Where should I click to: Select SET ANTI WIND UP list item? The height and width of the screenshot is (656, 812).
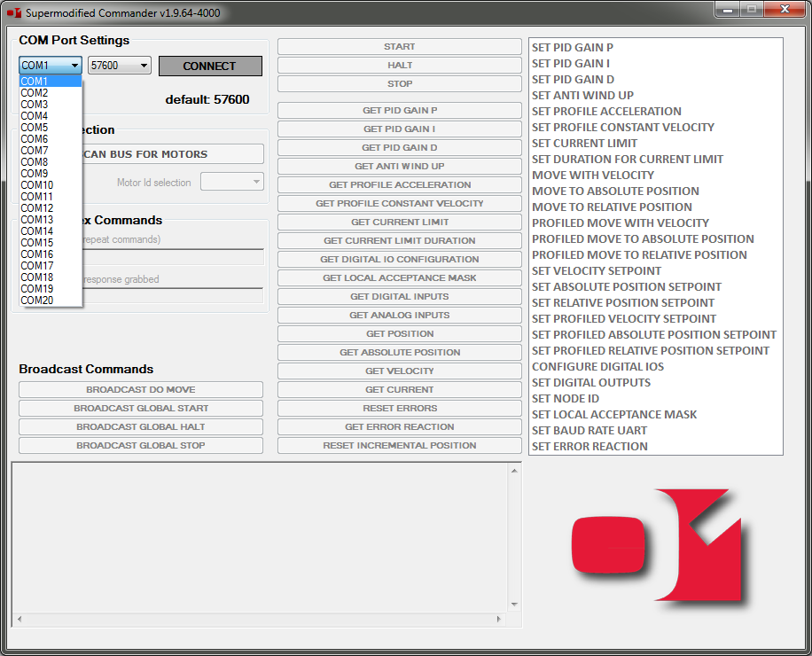582,95
